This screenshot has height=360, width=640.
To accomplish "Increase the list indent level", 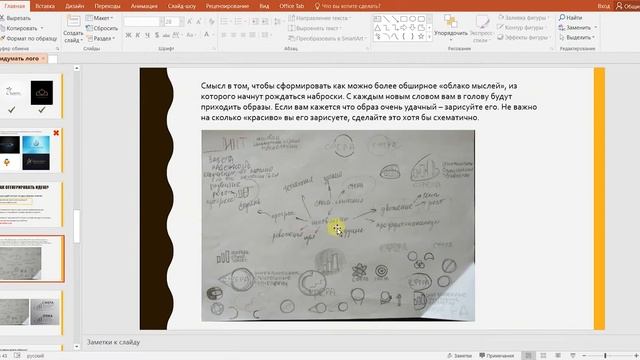I will 265,21.
